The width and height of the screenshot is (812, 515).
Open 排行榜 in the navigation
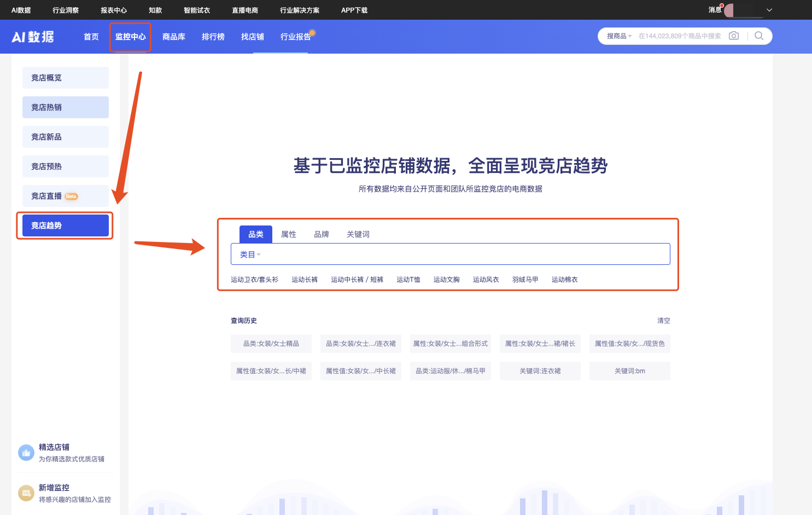coord(213,37)
